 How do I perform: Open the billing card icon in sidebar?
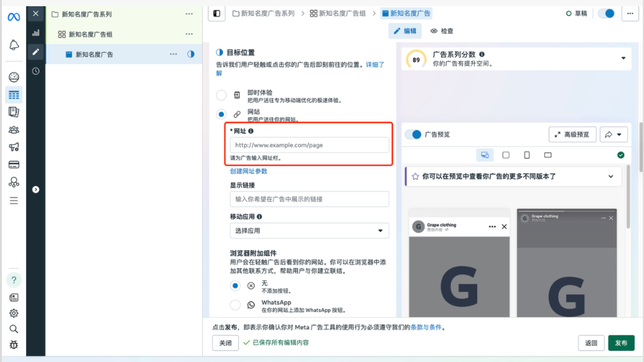(14, 164)
